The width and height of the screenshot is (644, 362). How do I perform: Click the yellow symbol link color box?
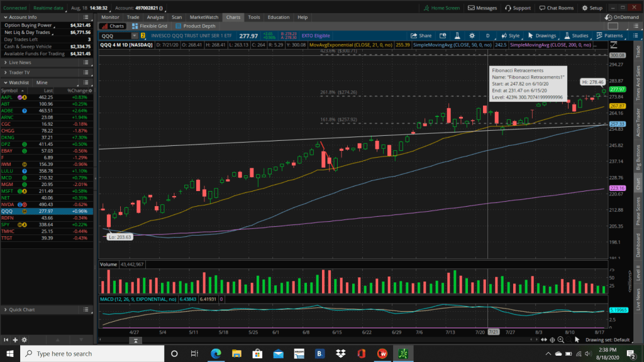pyautogui.click(x=143, y=36)
